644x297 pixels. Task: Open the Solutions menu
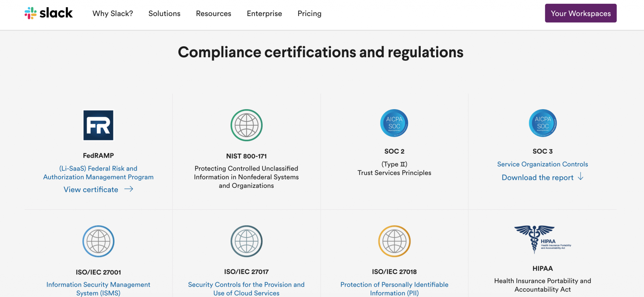tap(164, 14)
